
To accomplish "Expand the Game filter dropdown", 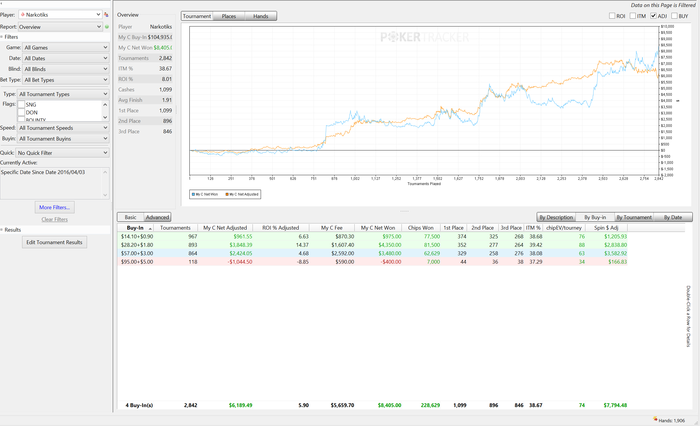I will [x=66, y=47].
